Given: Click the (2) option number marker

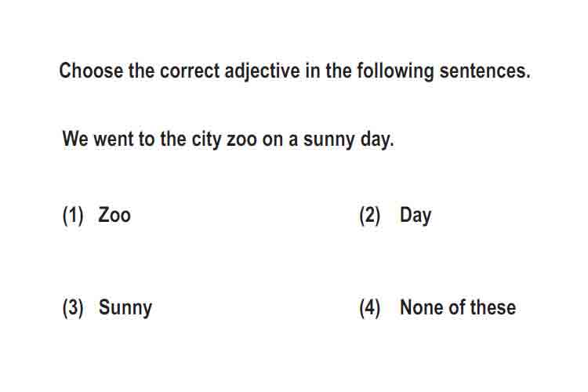Looking at the screenshot, I should pos(370,216).
